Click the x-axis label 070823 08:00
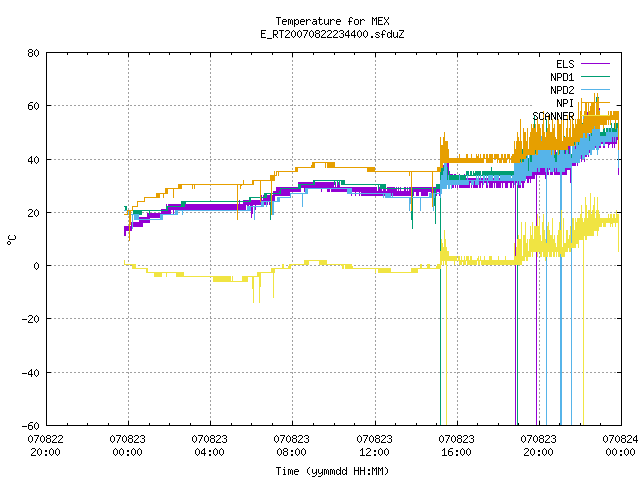 pos(291,446)
